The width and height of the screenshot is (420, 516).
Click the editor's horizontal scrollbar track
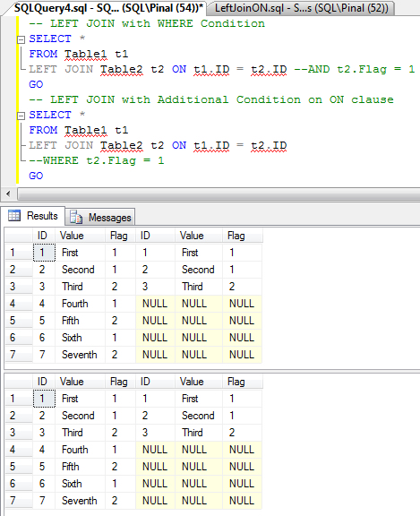pos(219,193)
